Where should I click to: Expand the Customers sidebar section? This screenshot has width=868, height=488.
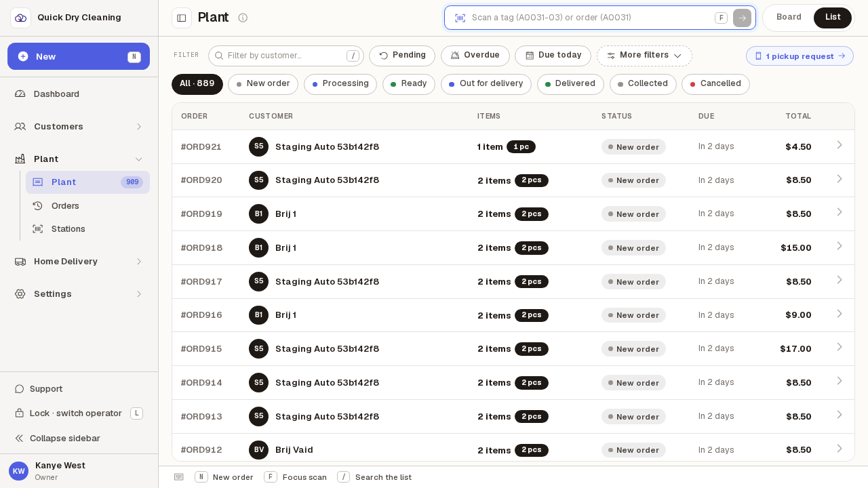coord(79,127)
